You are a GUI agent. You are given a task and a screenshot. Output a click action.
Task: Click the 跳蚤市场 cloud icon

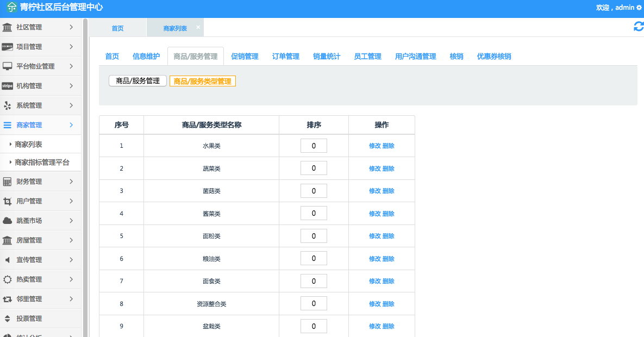pyautogui.click(x=7, y=221)
